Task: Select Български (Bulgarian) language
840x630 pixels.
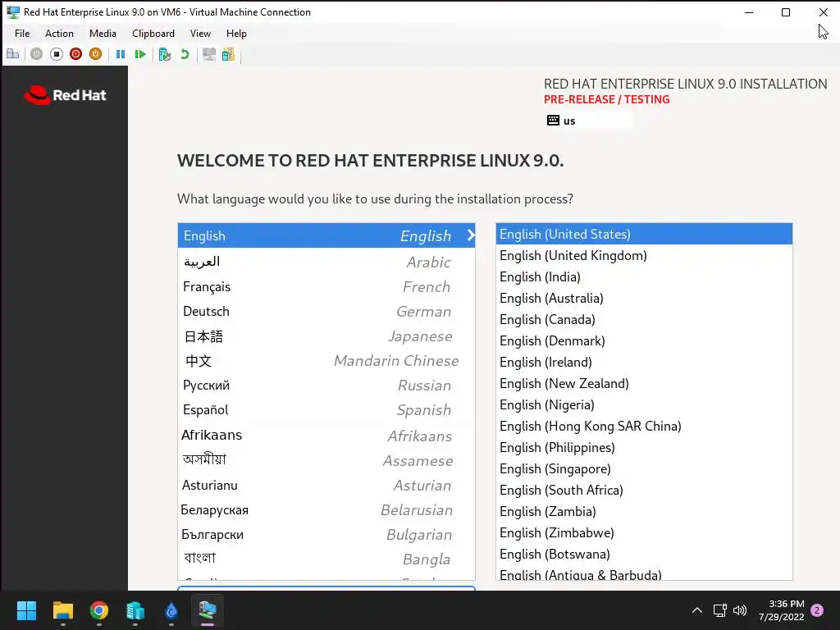Action: pyautogui.click(x=326, y=534)
